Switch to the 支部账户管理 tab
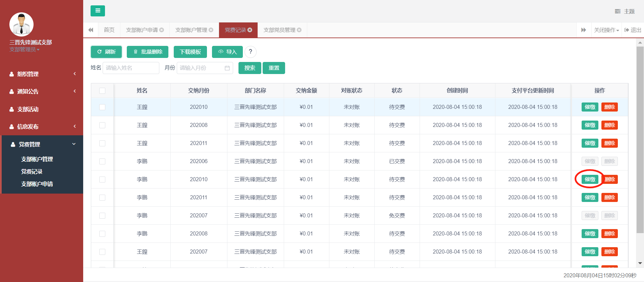The height and width of the screenshot is (282, 644). [191, 30]
